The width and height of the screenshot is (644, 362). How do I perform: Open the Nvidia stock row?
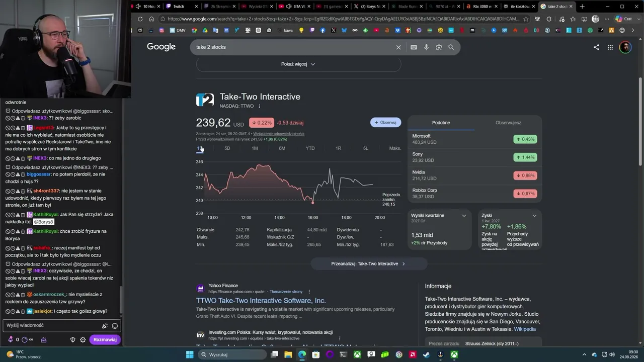pos(474,175)
